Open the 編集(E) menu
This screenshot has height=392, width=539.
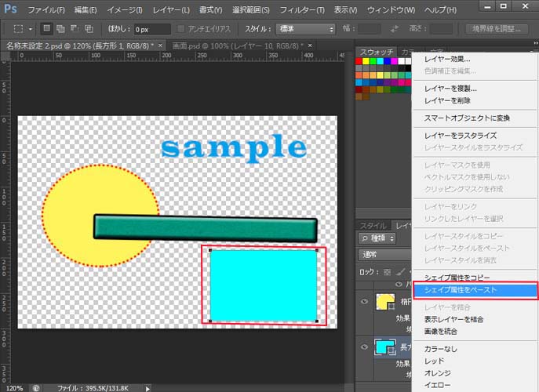click(x=86, y=10)
